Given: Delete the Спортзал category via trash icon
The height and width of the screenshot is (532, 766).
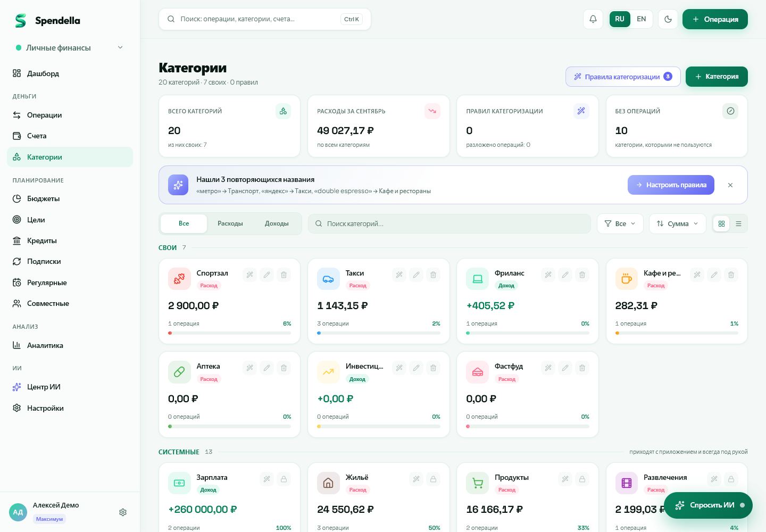Looking at the screenshot, I should tap(284, 275).
